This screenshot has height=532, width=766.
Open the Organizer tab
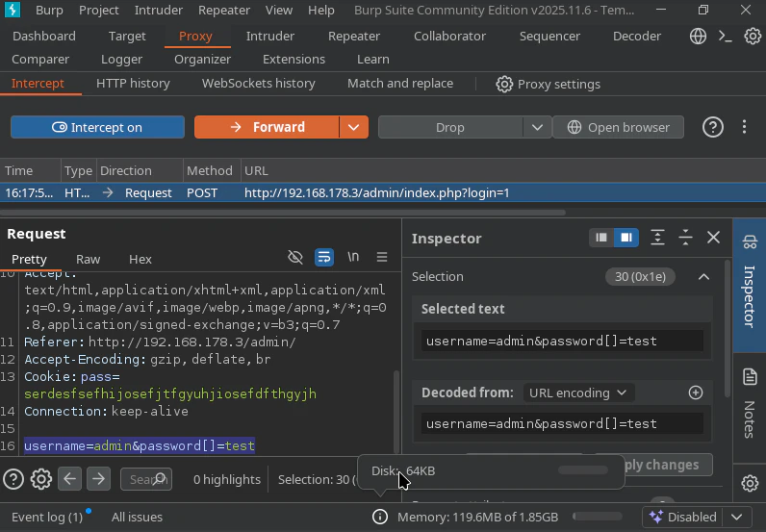tap(202, 59)
